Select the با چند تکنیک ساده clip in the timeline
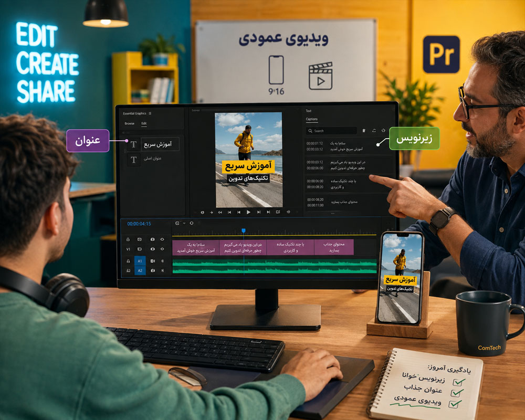This screenshot has height=420, width=525. tap(290, 247)
